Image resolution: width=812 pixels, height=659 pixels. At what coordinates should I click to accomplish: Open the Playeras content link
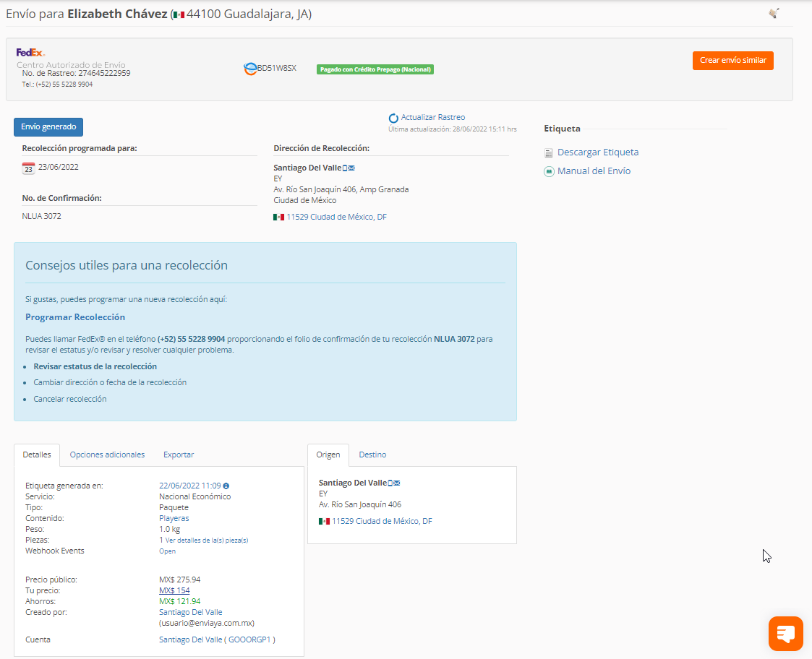tap(174, 518)
